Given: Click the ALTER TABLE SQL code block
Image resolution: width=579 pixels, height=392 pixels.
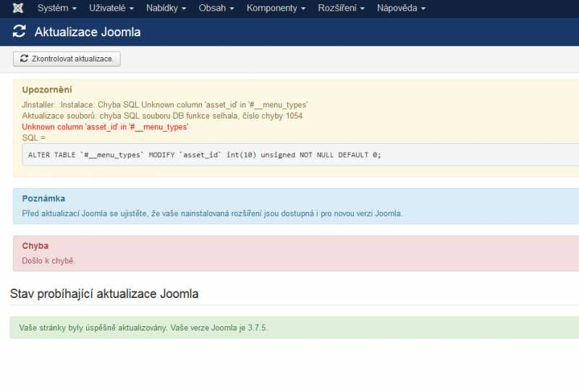Looking at the screenshot, I should pyautogui.click(x=300, y=155).
